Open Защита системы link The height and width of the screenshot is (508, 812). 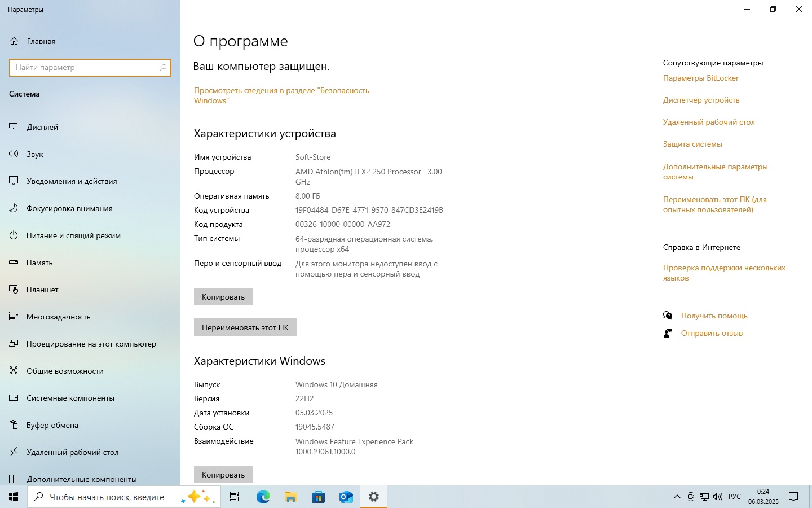pyautogui.click(x=692, y=144)
